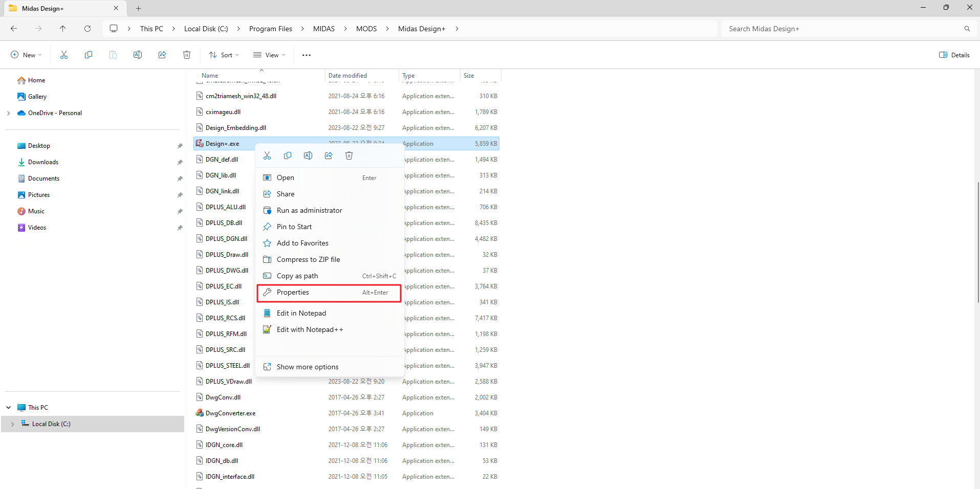Open a new tab with plus button
This screenshot has height=489, width=980.
[138, 8]
